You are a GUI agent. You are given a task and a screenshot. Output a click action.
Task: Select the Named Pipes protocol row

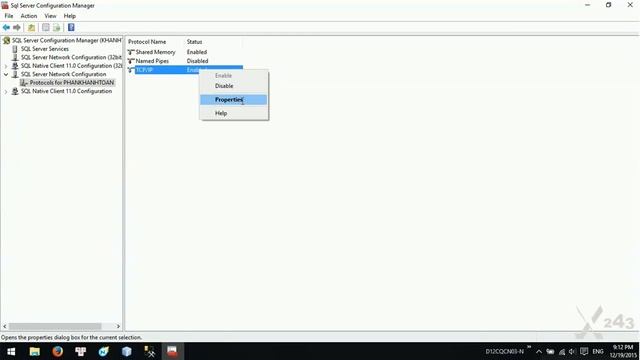(x=185, y=61)
